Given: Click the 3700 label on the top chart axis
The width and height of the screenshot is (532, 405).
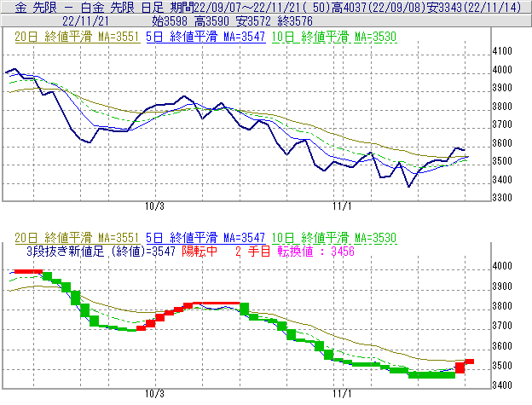Looking at the screenshot, I should click(502, 124).
